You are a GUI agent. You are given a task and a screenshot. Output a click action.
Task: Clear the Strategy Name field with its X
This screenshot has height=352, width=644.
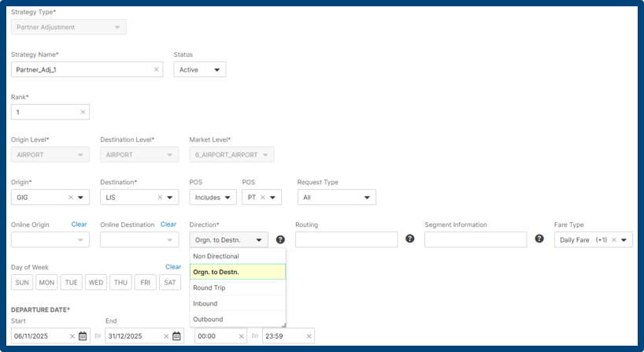pyautogui.click(x=156, y=69)
